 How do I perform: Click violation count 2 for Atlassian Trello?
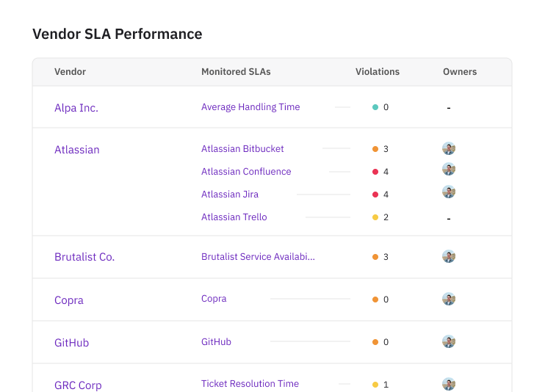[x=386, y=217]
